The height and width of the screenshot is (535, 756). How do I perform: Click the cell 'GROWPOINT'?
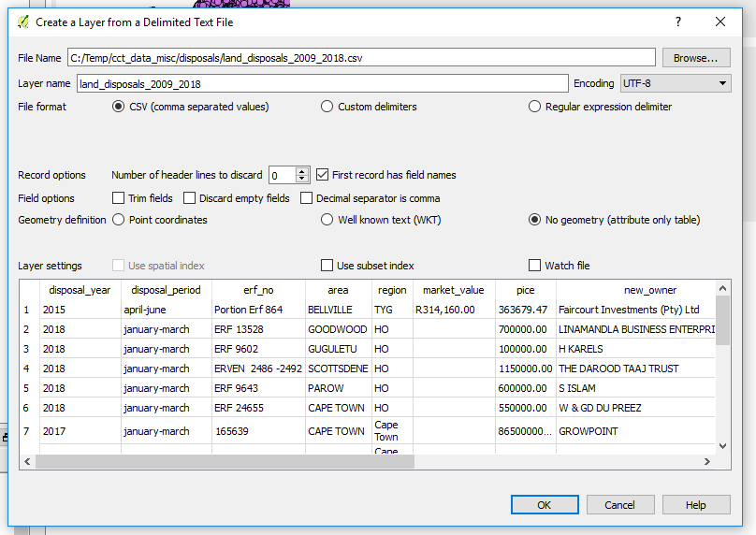point(635,431)
